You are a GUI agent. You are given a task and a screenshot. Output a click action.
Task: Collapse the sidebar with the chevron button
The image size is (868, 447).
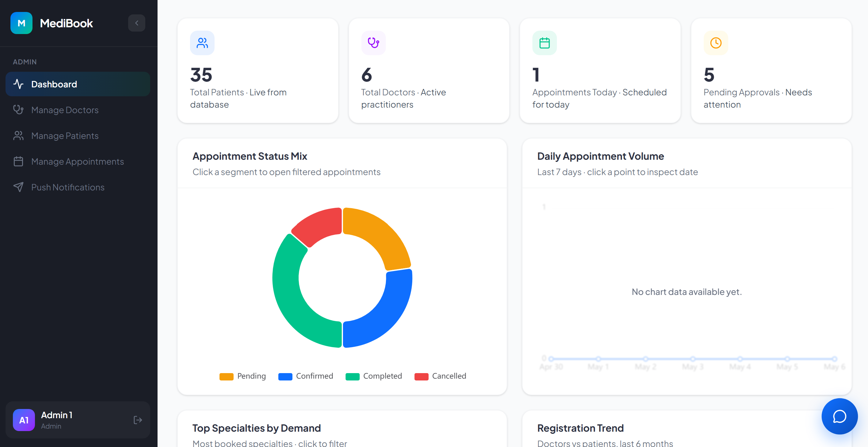click(x=136, y=23)
